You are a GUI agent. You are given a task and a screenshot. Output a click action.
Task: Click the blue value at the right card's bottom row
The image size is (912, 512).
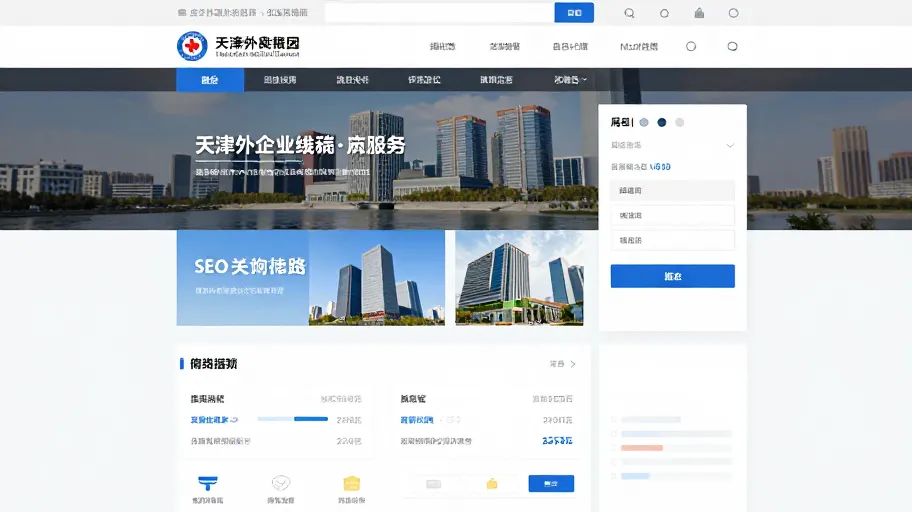[x=557, y=441]
